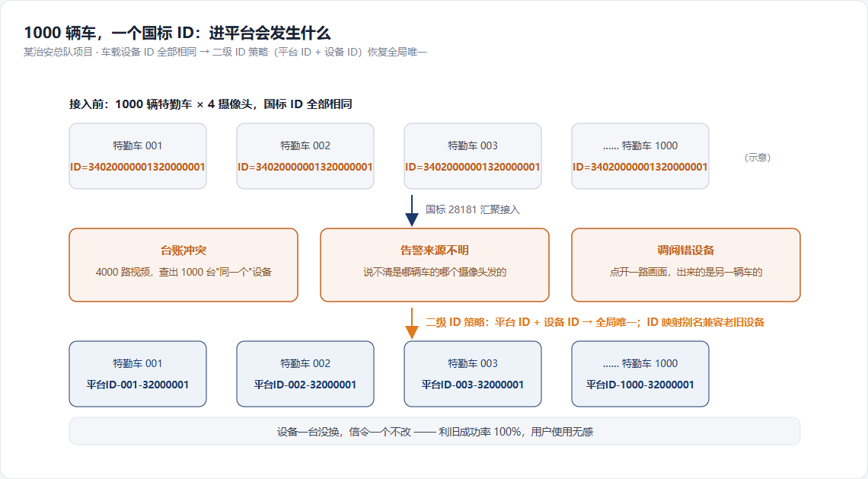Click "特勤车 001" label above its orange ID=3402 number
The width and height of the screenshot is (868, 479).
pyautogui.click(x=138, y=145)
